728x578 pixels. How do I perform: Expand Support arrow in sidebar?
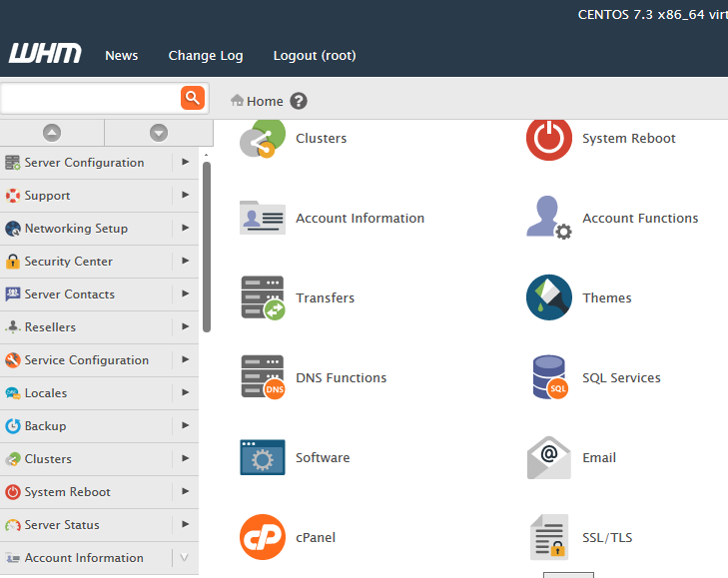[186, 195]
